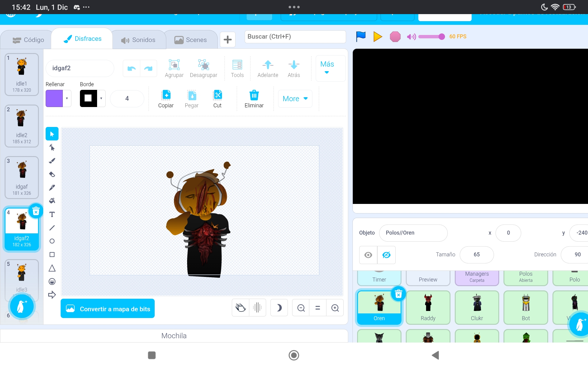588x368 pixels.
Task: Open the More dropdown menu
Action: tap(295, 99)
